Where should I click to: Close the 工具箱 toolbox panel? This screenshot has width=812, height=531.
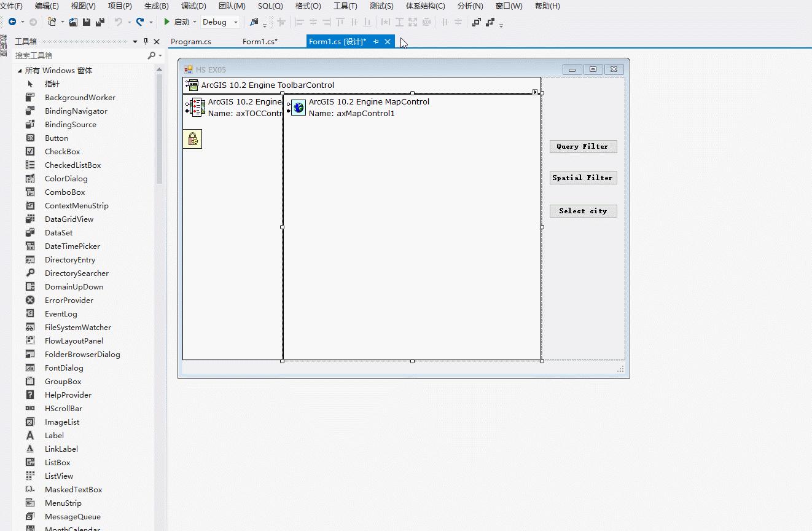tap(157, 42)
